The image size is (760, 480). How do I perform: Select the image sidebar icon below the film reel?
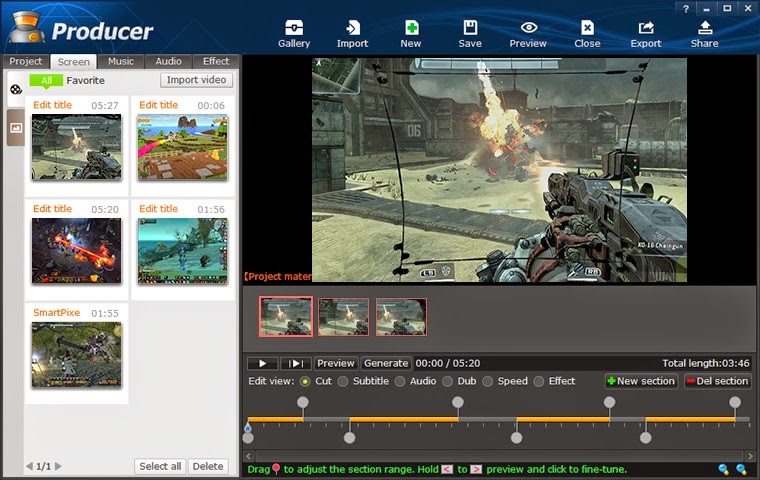tap(16, 128)
